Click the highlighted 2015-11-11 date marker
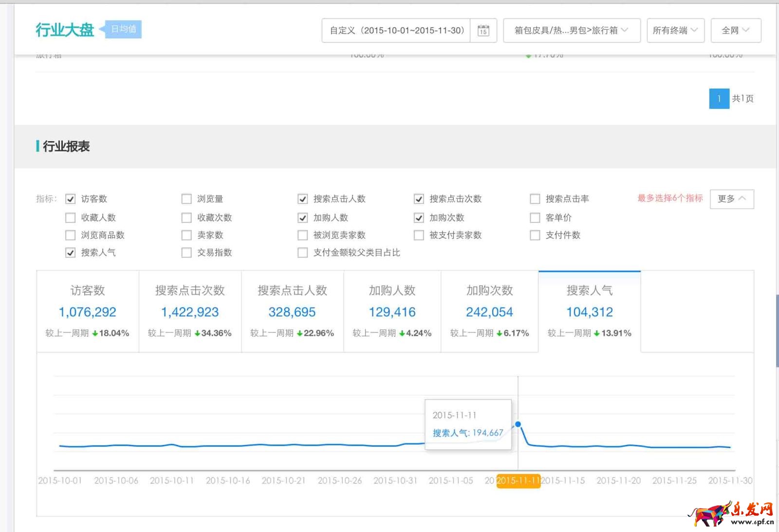779x532 pixels. (518, 480)
